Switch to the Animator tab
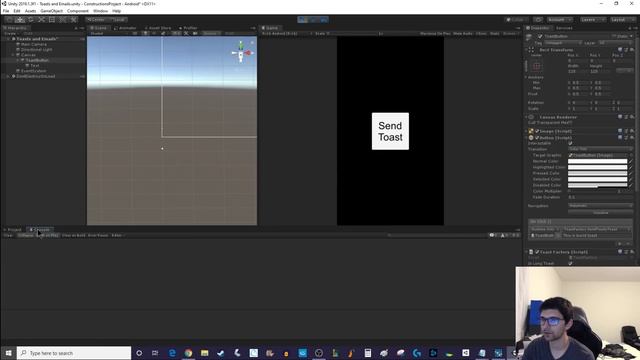Screen dimensions: 640x360 (x=125, y=28)
